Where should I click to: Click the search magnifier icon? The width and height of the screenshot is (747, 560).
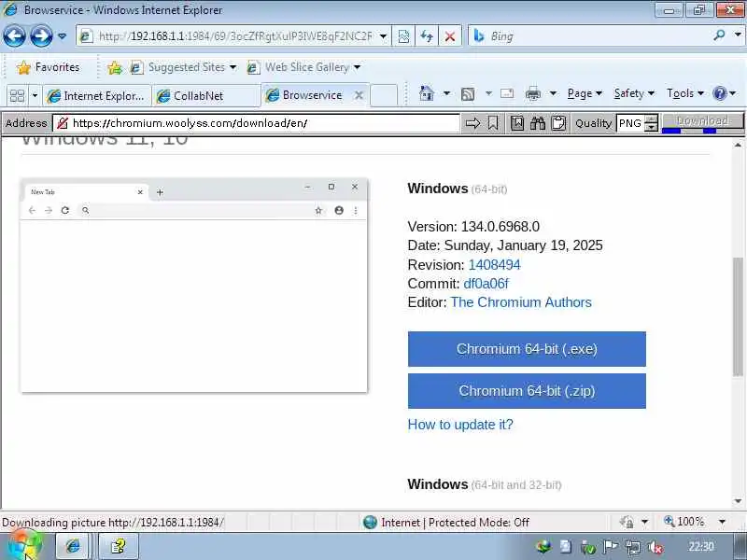(719, 35)
